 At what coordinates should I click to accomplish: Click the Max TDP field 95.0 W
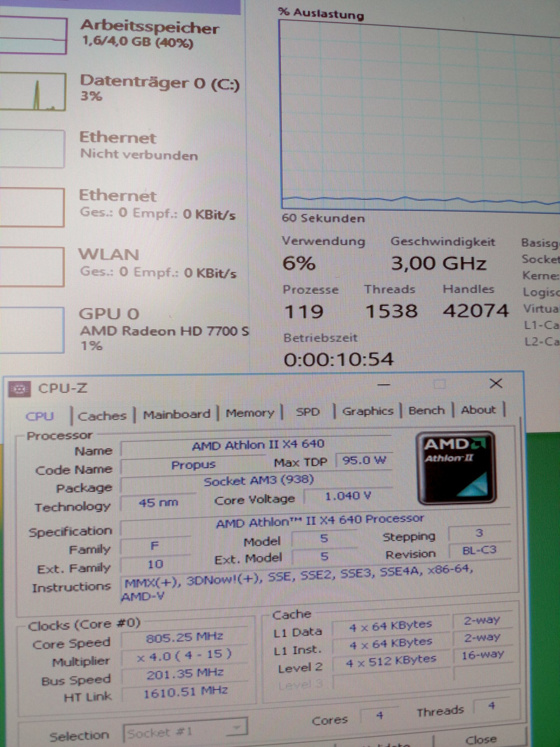pos(364,461)
